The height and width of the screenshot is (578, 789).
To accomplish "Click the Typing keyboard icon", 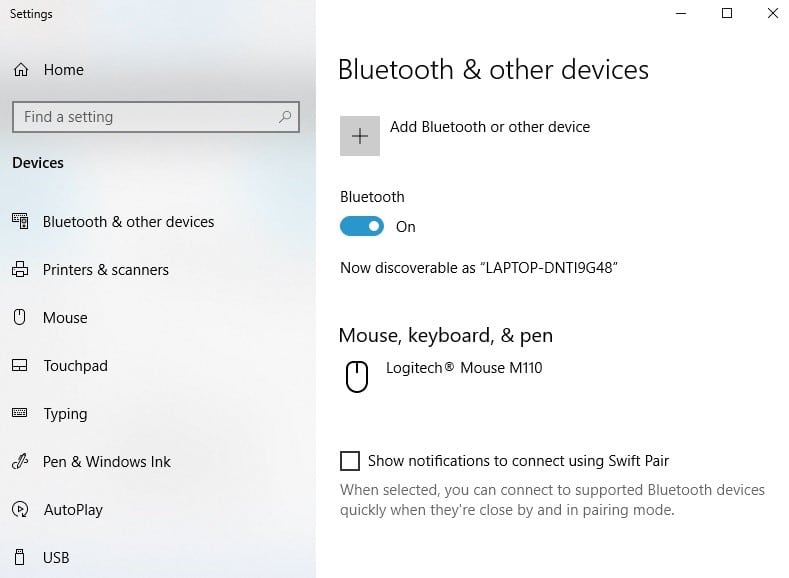I will pyautogui.click(x=19, y=414).
